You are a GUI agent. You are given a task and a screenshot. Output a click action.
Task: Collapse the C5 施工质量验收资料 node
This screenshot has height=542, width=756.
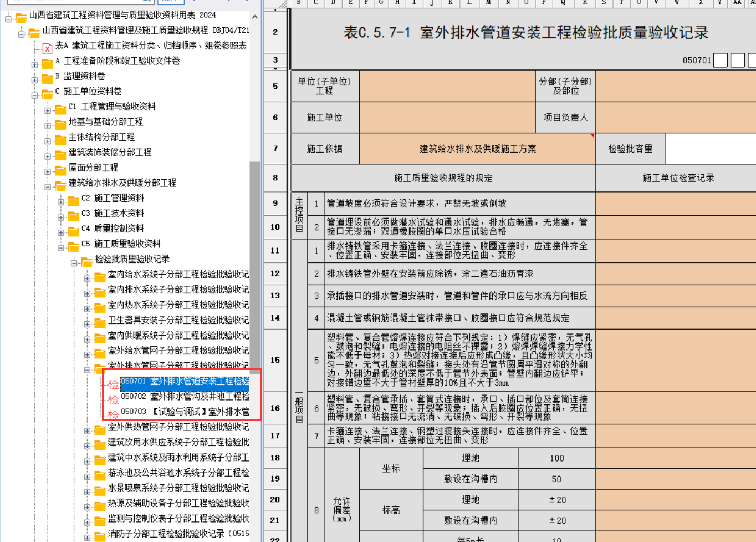click(61, 248)
